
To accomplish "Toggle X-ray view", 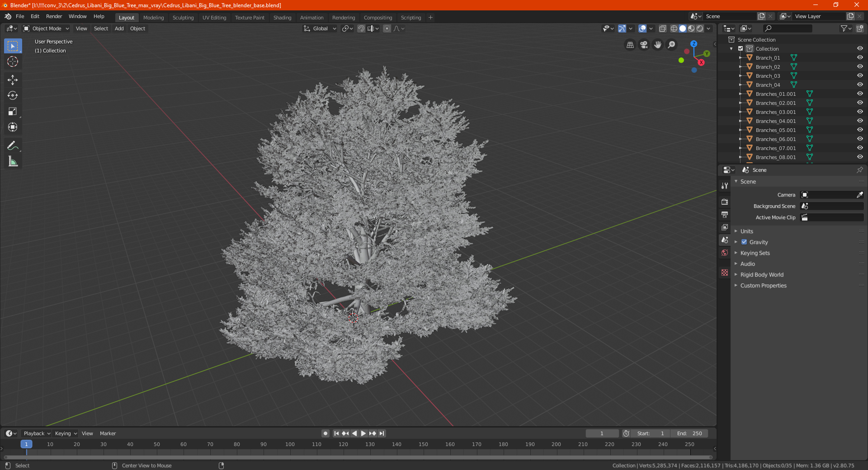I will (x=662, y=28).
